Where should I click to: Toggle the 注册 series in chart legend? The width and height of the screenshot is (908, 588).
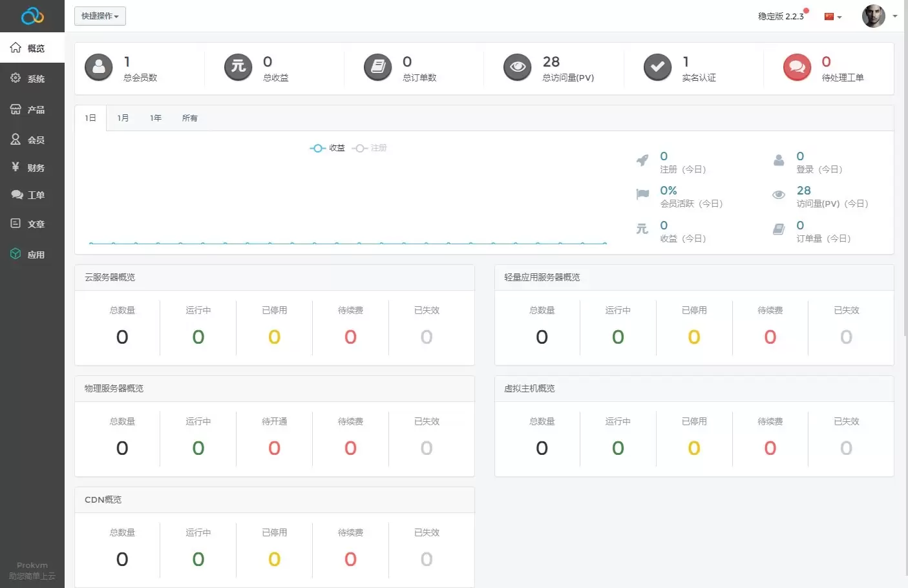click(x=369, y=148)
